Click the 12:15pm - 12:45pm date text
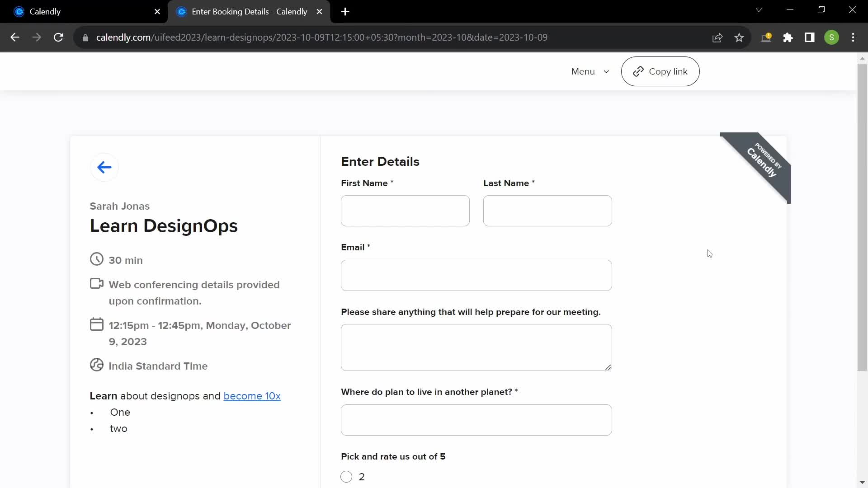Viewport: 868px width, 488px height. pyautogui.click(x=200, y=334)
